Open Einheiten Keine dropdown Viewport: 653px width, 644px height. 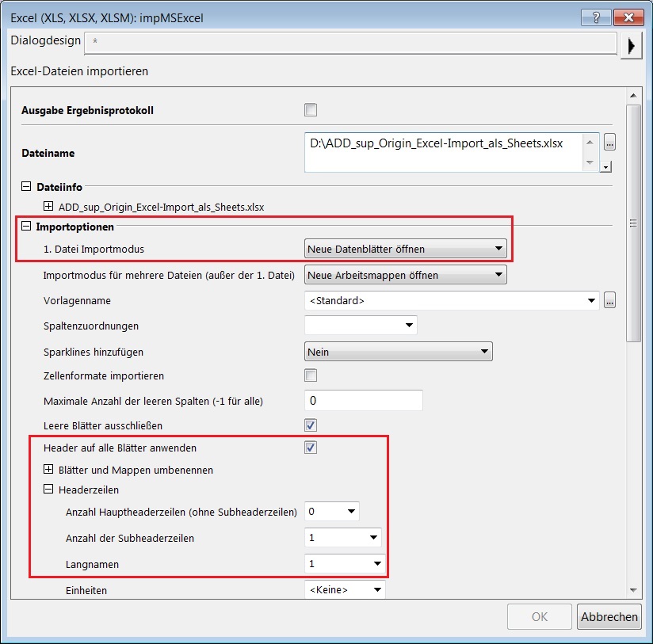[345, 589]
